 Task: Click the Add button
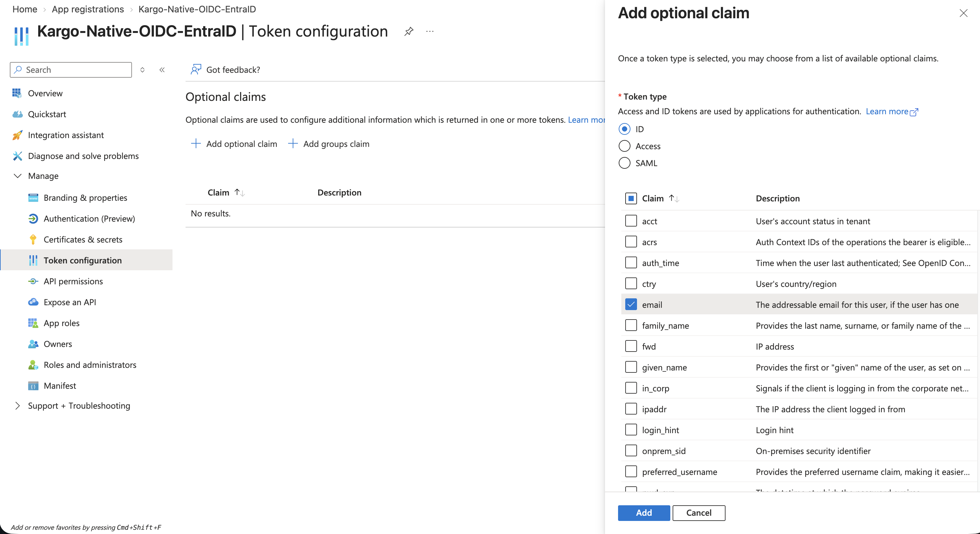coord(644,513)
